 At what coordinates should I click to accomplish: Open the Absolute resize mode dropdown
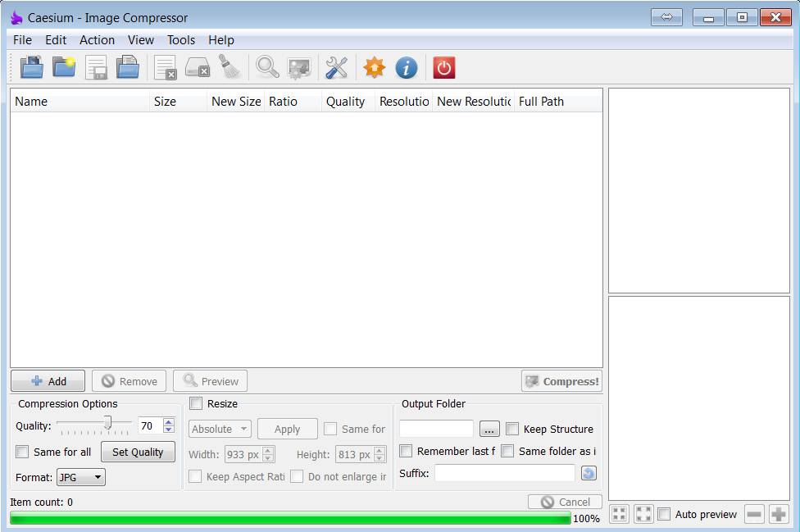(x=220, y=429)
